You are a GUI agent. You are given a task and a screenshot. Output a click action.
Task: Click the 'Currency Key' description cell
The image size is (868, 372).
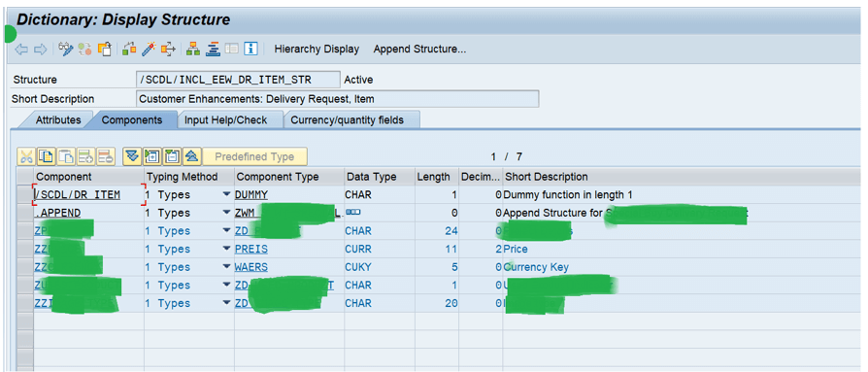536,267
